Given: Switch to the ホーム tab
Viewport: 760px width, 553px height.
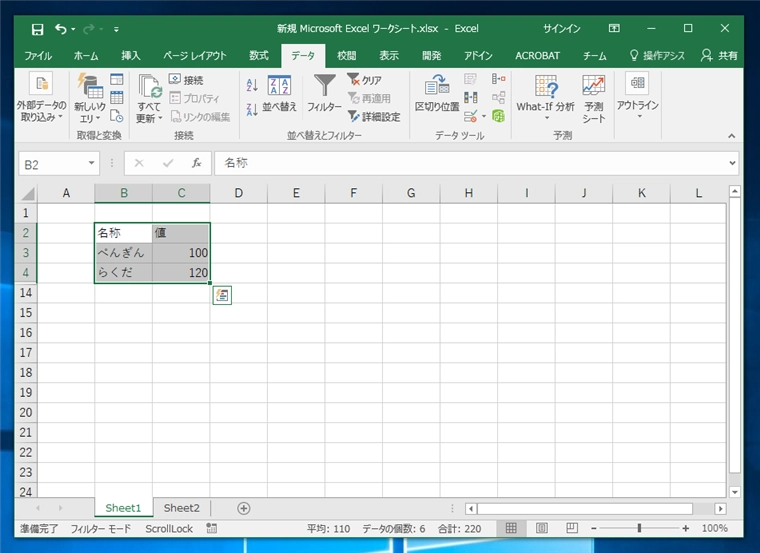Looking at the screenshot, I should 86,56.
